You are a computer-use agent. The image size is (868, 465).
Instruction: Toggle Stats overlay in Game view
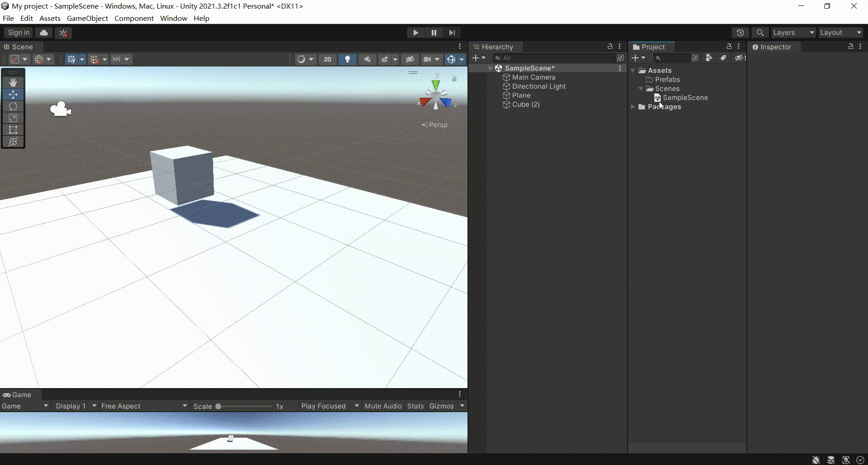click(415, 406)
